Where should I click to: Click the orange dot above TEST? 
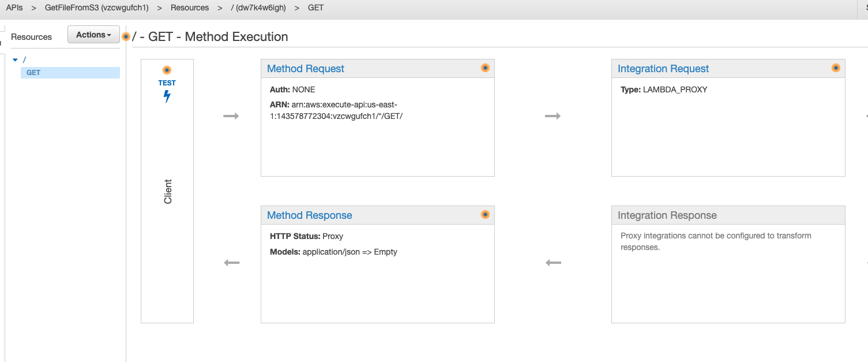pyautogui.click(x=167, y=70)
